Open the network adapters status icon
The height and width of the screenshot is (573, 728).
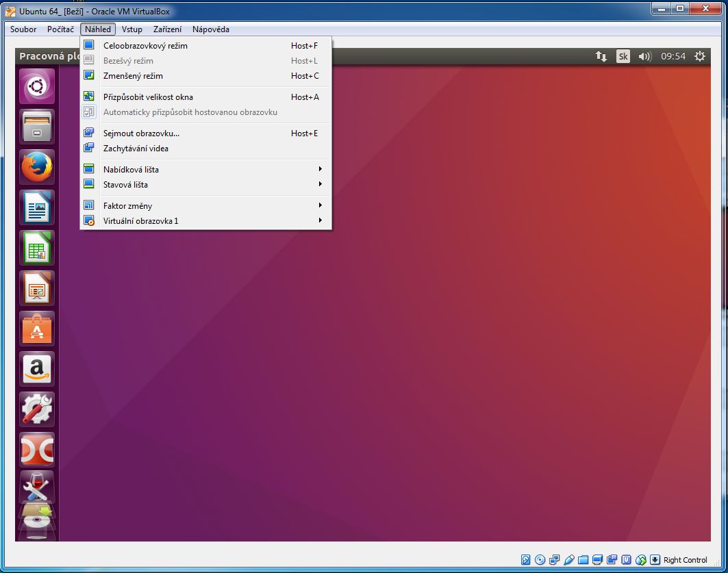[554, 559]
